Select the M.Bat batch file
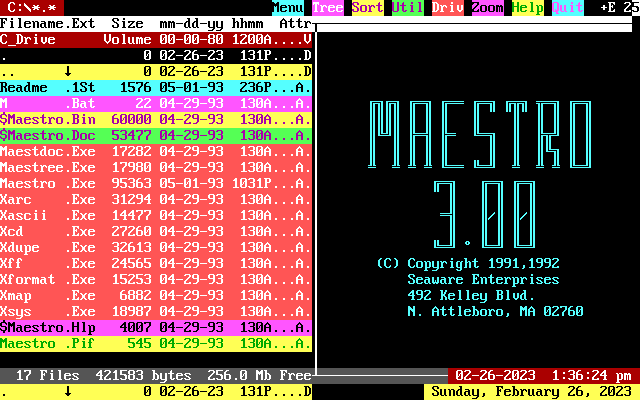640x400 pixels. point(156,104)
